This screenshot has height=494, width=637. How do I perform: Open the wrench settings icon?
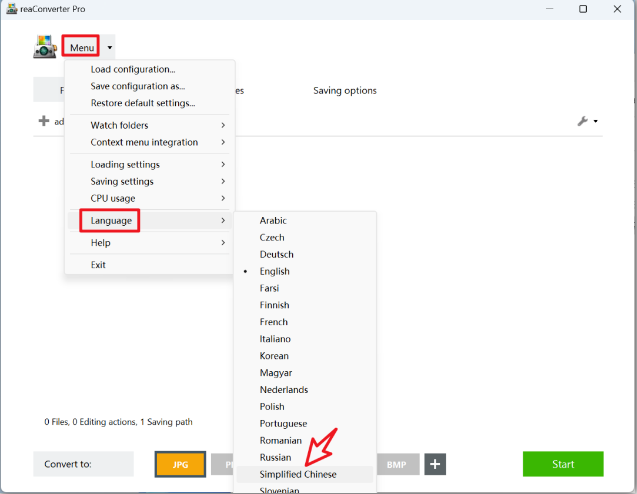[583, 121]
